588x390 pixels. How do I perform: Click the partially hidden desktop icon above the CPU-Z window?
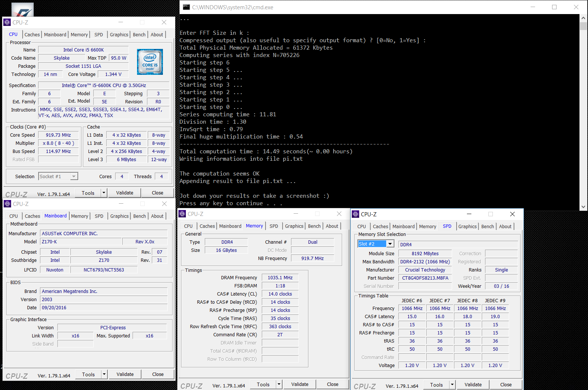23,10
